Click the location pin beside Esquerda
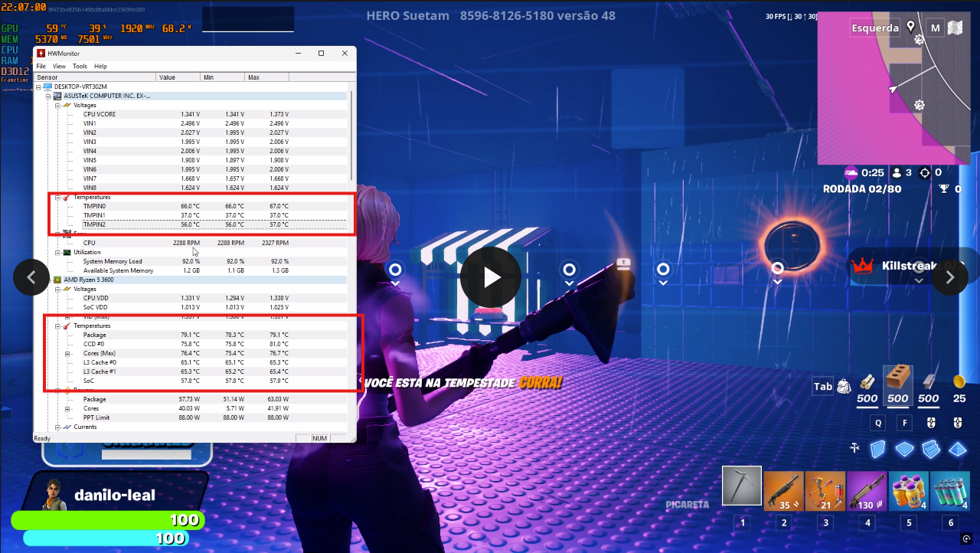 911,28
